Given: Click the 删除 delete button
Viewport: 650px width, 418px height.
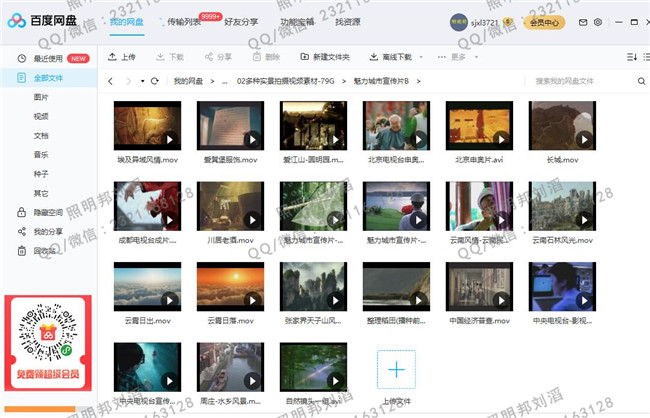Looking at the screenshot, I should tap(266, 57).
